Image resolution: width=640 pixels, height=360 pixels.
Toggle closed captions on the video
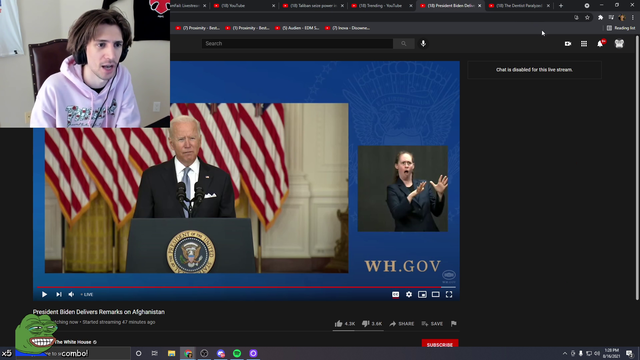(x=396, y=294)
